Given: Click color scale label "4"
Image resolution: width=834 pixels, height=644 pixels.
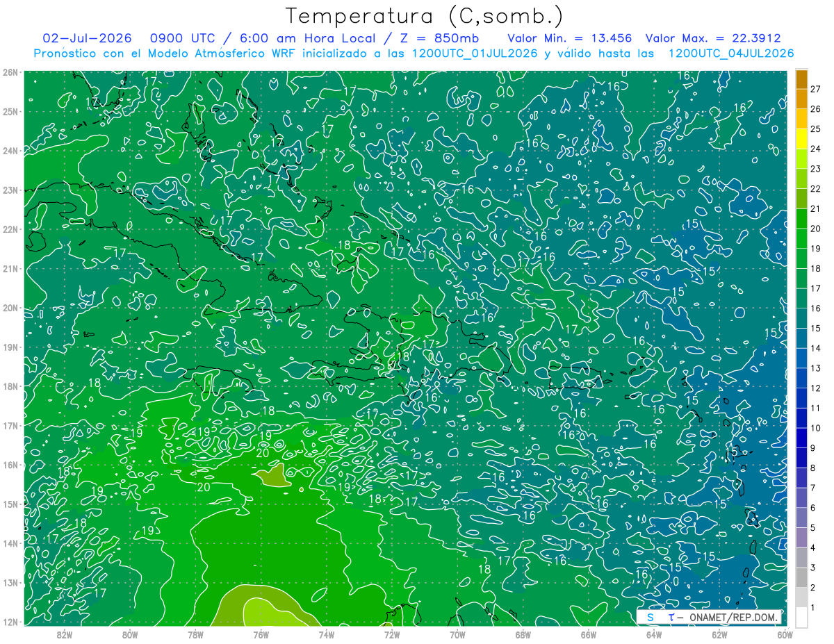Looking at the screenshot, I should pos(813,547).
